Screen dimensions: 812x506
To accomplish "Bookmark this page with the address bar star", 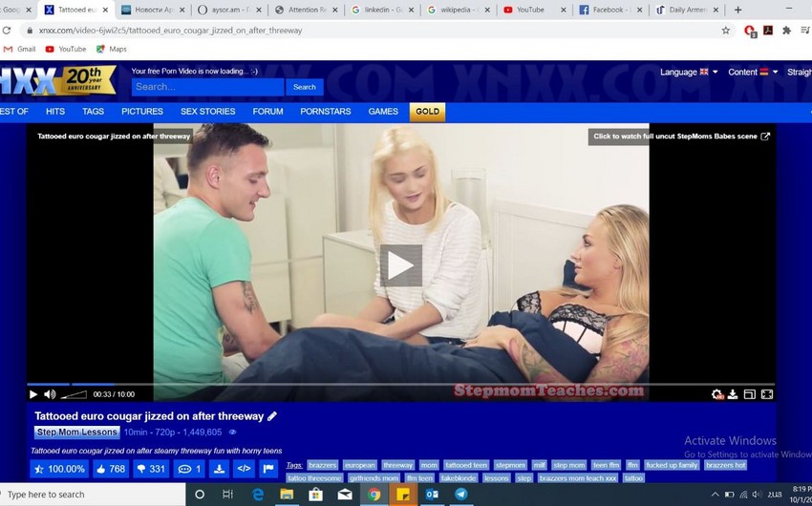I will point(726,31).
